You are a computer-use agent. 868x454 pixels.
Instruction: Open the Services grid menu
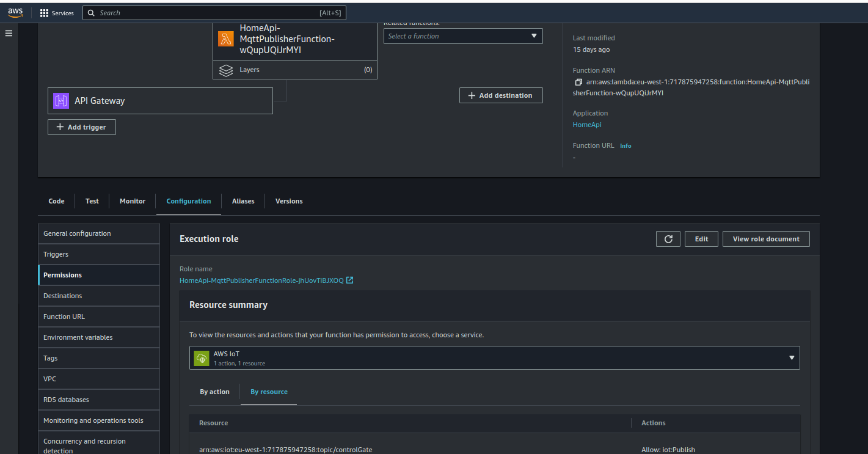[57, 13]
